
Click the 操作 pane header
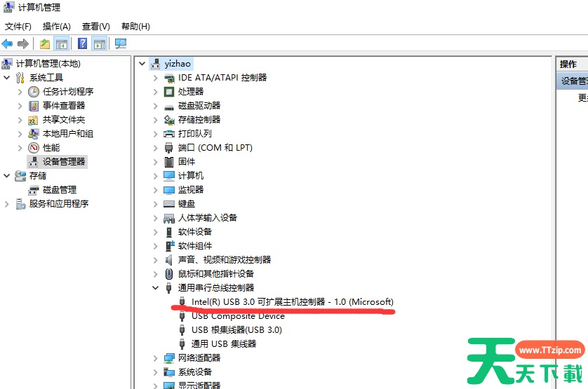tap(573, 64)
